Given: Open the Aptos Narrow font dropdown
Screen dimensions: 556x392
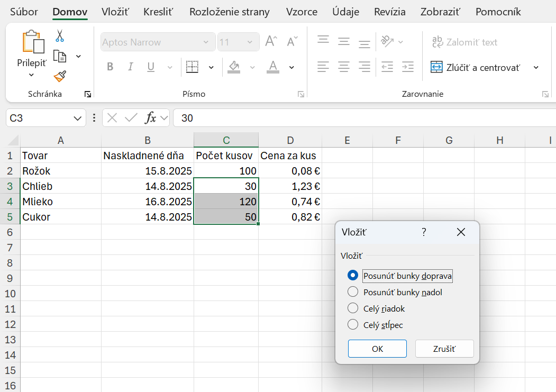Looking at the screenshot, I should point(206,42).
